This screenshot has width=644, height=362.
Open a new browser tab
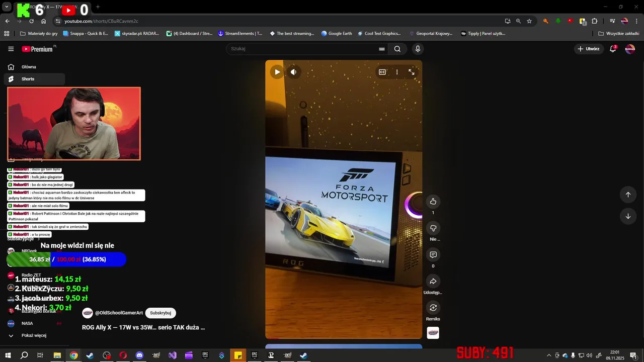[x=98, y=7]
